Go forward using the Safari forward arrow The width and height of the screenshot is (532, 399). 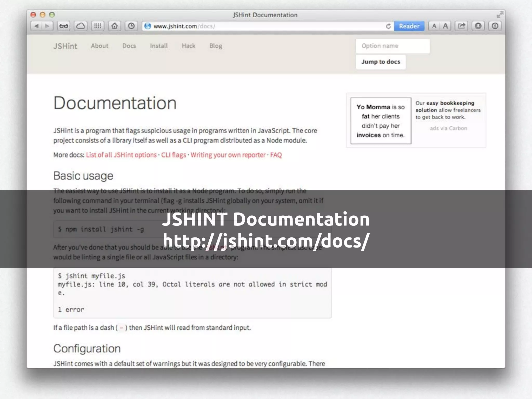(48, 26)
